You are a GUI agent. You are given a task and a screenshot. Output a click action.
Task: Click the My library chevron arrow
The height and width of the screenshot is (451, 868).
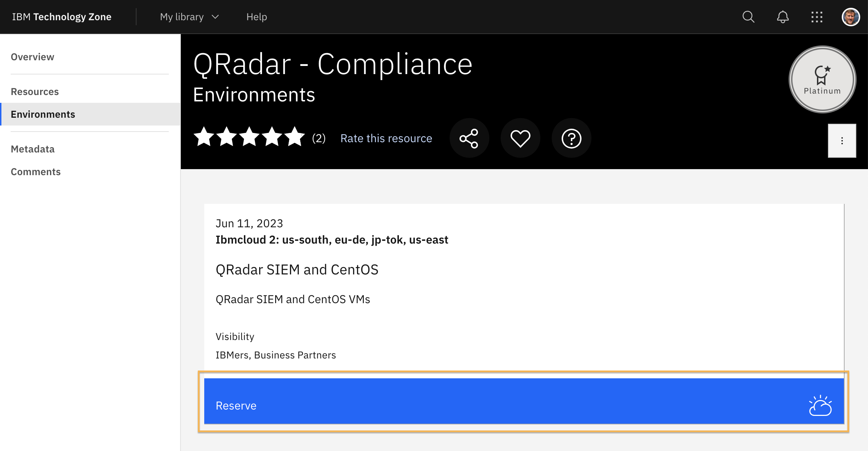[215, 17]
